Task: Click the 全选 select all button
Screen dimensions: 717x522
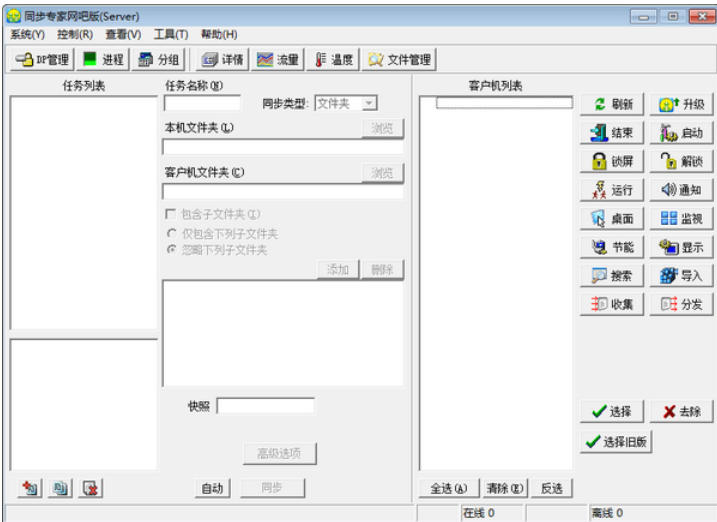Action: point(448,489)
